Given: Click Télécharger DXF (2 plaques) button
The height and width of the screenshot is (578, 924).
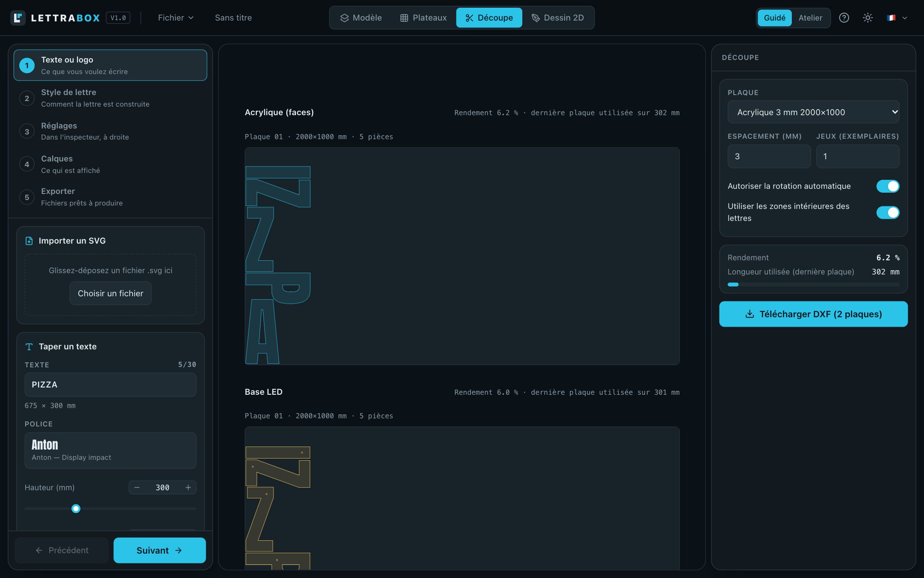Looking at the screenshot, I should click(813, 314).
